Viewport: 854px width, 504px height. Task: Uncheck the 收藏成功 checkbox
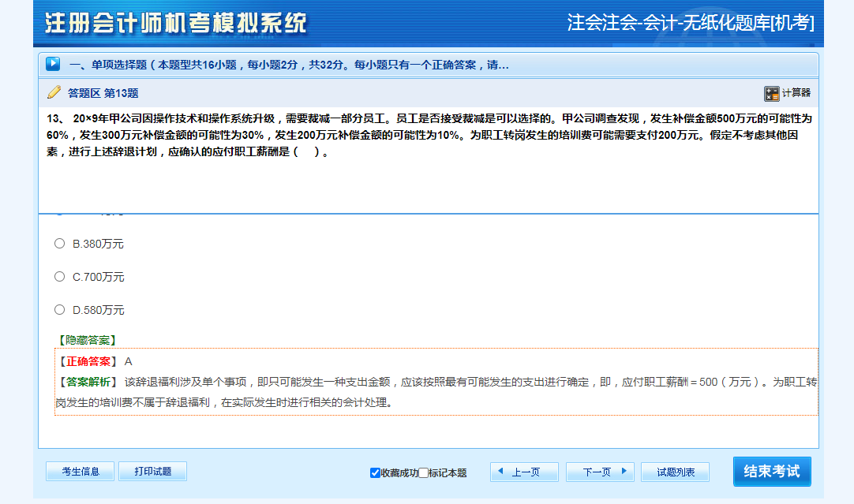pyautogui.click(x=375, y=473)
